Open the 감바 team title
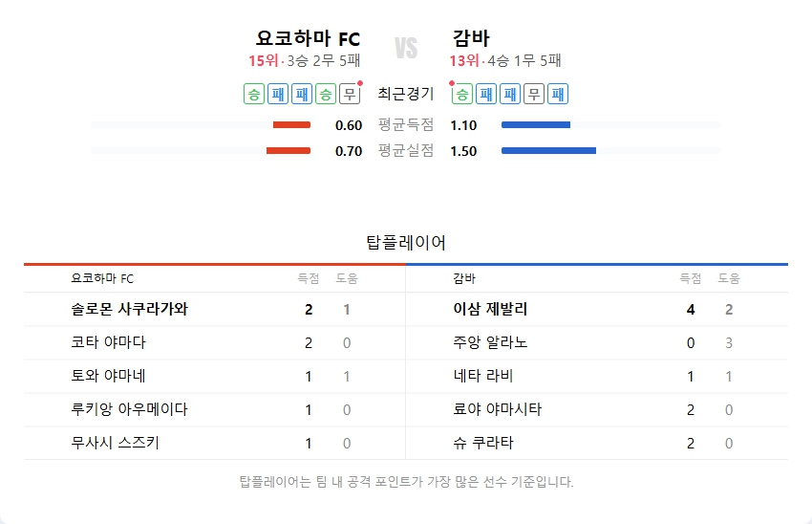The height and width of the screenshot is (524, 812). click(x=471, y=39)
